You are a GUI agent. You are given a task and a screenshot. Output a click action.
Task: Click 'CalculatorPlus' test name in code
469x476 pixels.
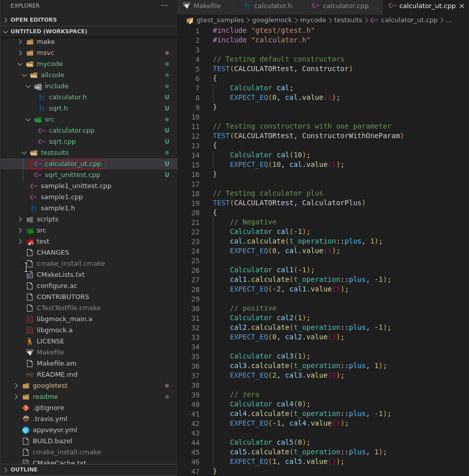331,203
